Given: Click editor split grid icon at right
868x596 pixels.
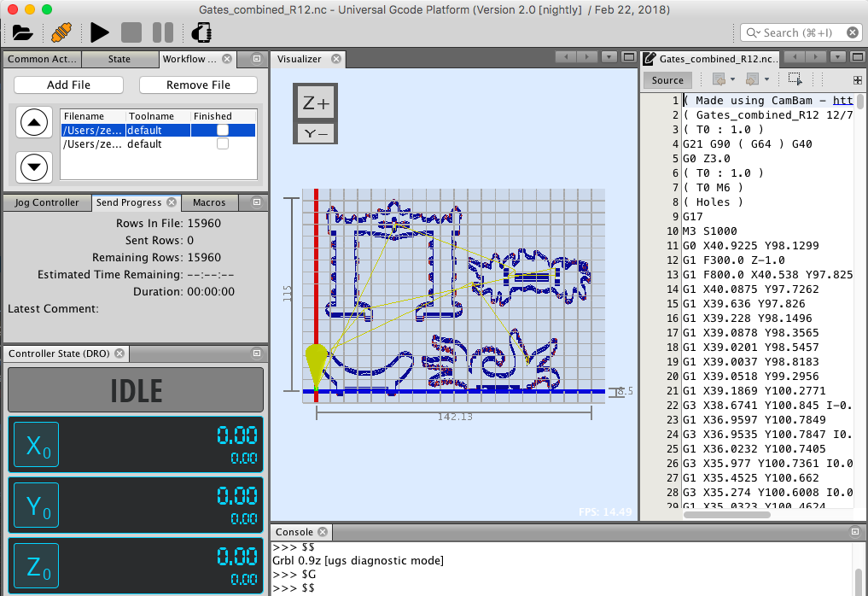Looking at the screenshot, I should point(858,80).
